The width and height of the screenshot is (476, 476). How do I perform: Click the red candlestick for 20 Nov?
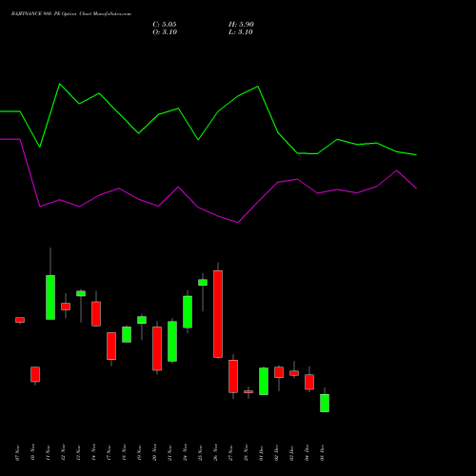coord(157,348)
